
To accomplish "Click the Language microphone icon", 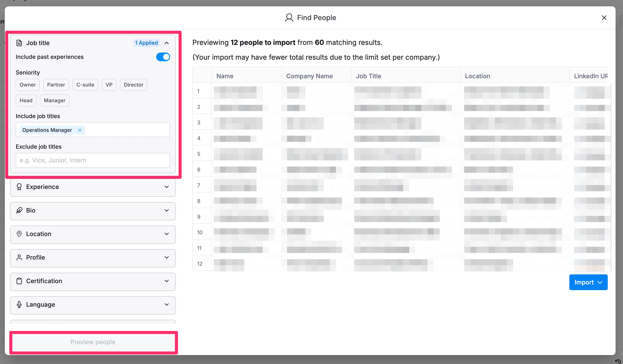I will pos(19,304).
